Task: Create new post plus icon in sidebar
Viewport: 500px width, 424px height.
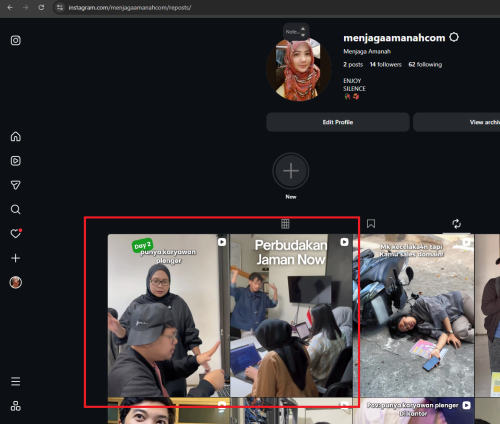Action: coord(16,258)
